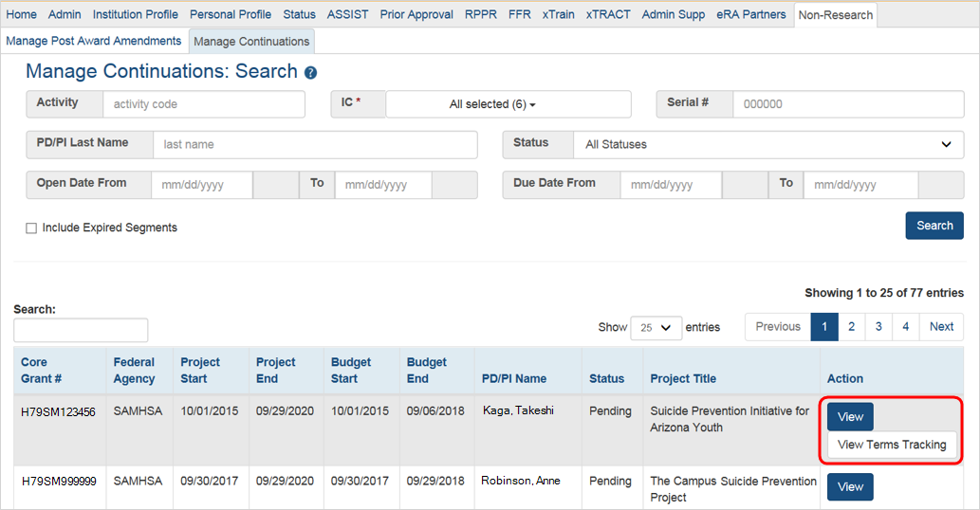
Task: Open calendar button after Due Date To
Action: tap(940, 186)
